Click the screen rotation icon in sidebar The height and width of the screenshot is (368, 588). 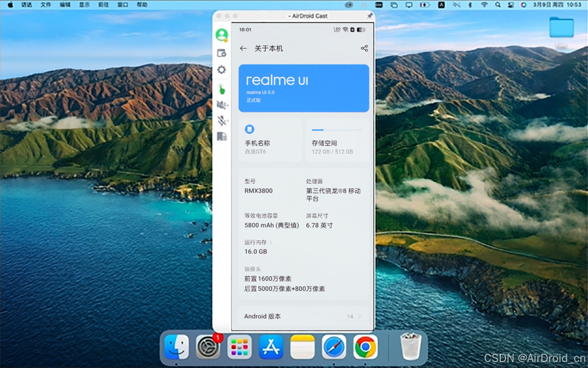(x=221, y=136)
